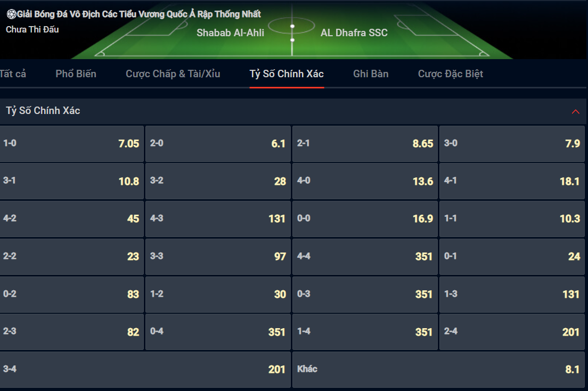Screen dimensions: 588x391
Task: Select the 3-4 score odds 201
Action: click(x=145, y=370)
